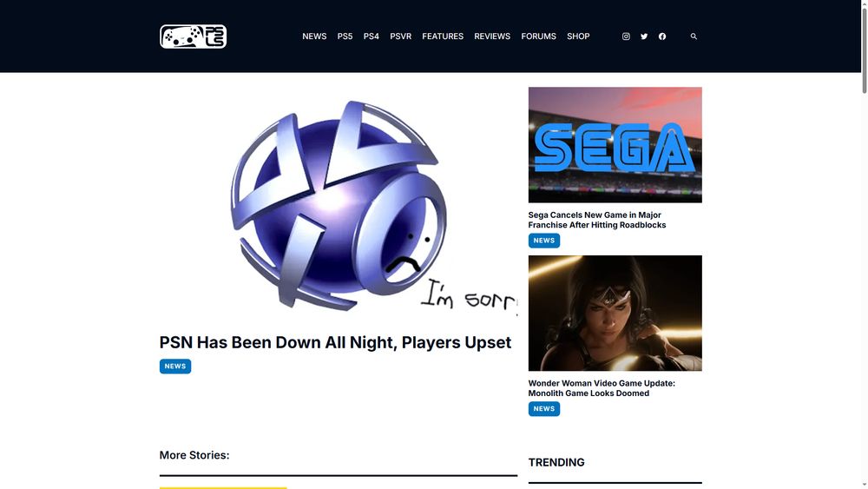Click the search magnifier icon
The width and height of the screenshot is (868, 489).
(x=694, y=36)
